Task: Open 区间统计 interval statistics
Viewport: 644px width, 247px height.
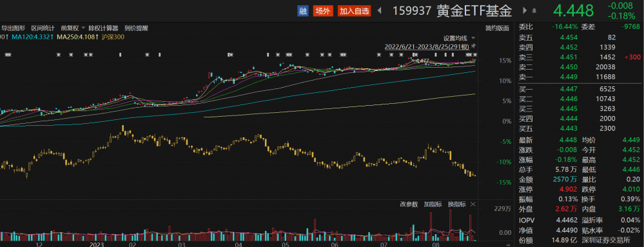Action: coord(43,28)
